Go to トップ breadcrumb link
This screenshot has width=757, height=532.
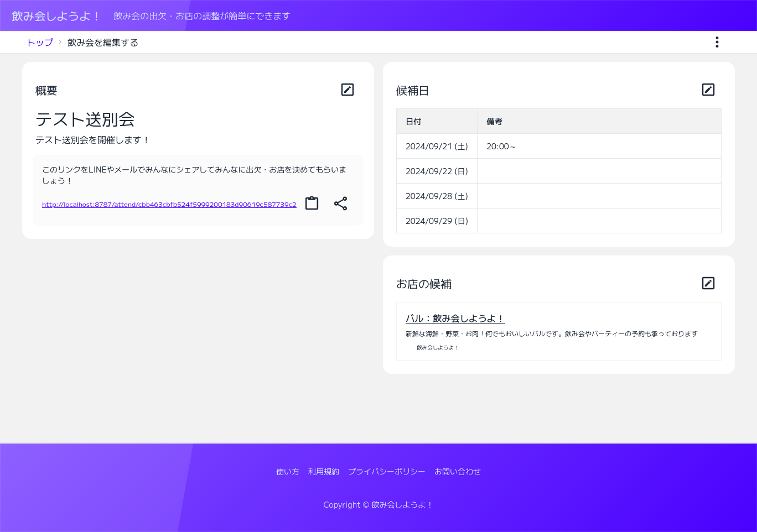coord(40,43)
